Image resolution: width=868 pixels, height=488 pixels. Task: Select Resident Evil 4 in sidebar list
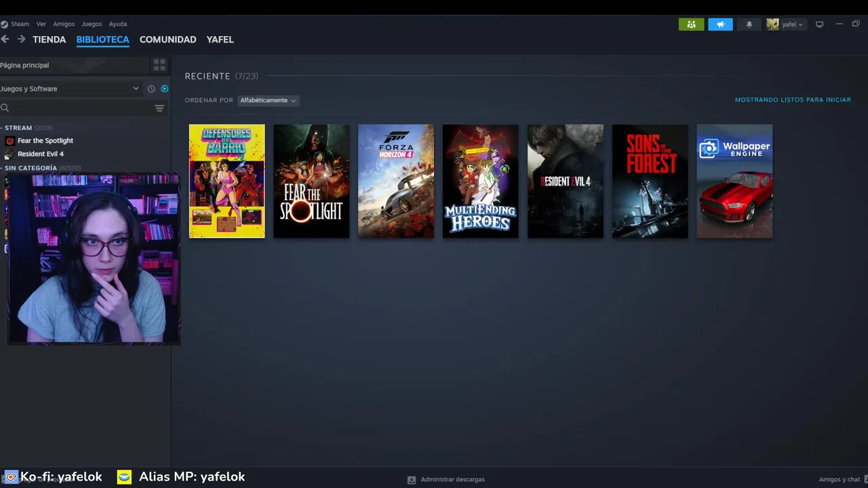(41, 154)
